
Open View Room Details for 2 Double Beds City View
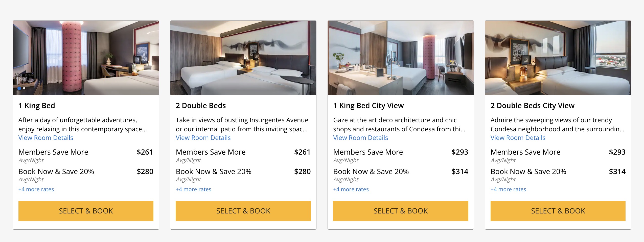click(x=517, y=138)
